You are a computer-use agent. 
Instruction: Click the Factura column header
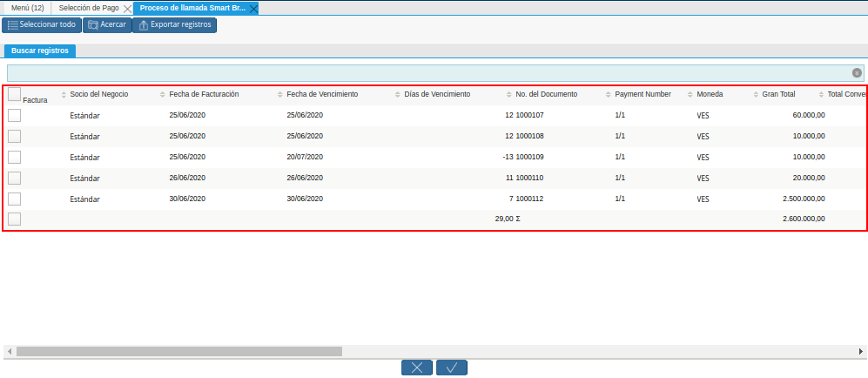(x=35, y=101)
